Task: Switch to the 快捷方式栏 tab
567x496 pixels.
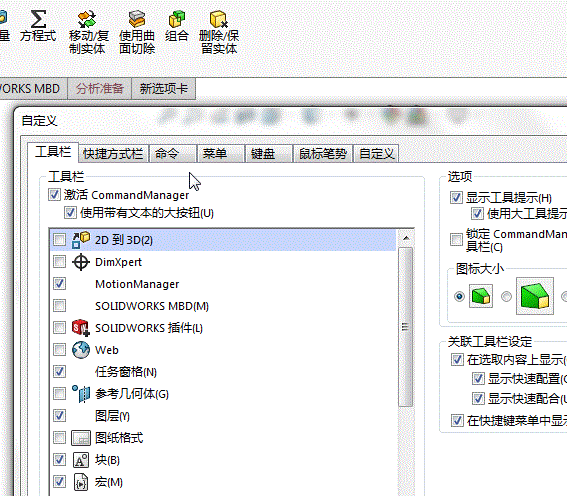Action: click(113, 154)
